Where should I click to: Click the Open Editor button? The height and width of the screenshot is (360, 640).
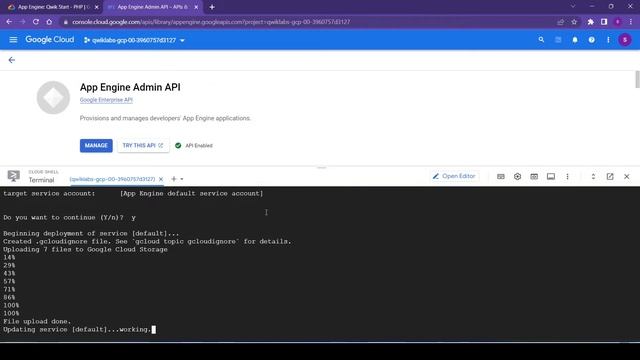[x=454, y=176]
